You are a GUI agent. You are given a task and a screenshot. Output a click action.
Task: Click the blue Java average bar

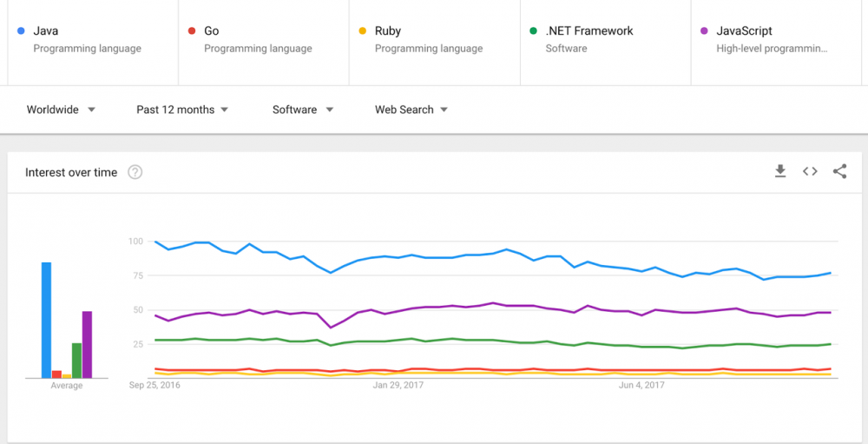[x=46, y=320]
